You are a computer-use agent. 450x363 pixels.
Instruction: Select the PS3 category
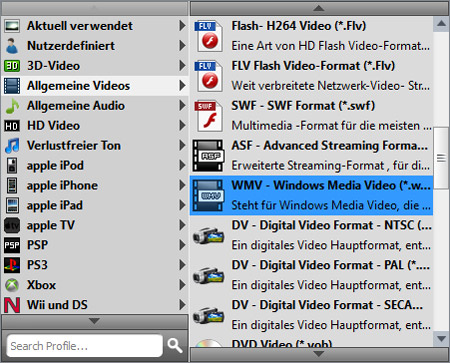(95, 265)
